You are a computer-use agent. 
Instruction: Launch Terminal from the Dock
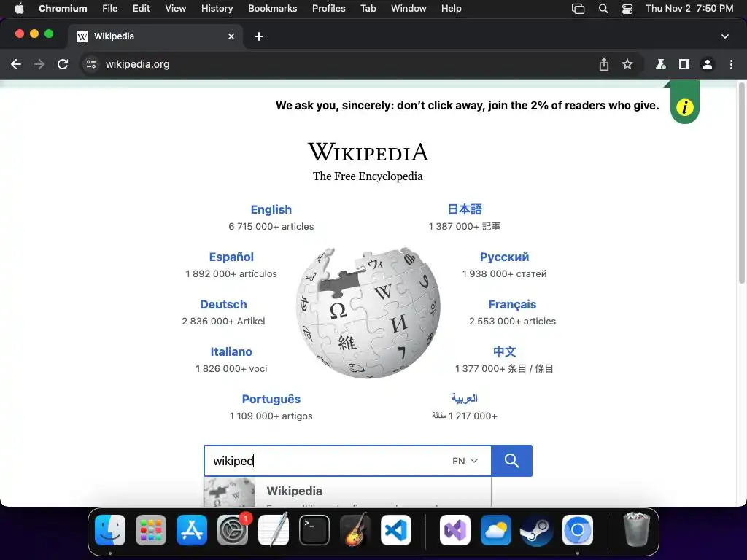tap(314, 530)
